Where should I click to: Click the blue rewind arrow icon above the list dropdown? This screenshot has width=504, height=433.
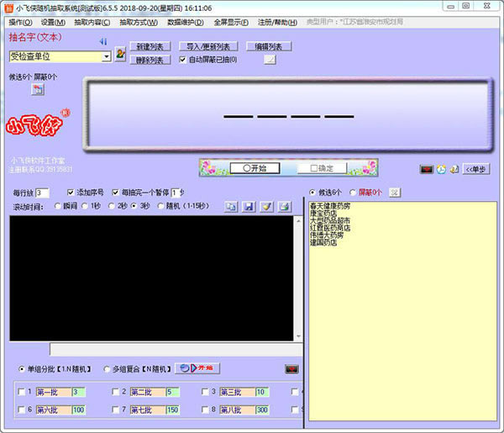103,41
